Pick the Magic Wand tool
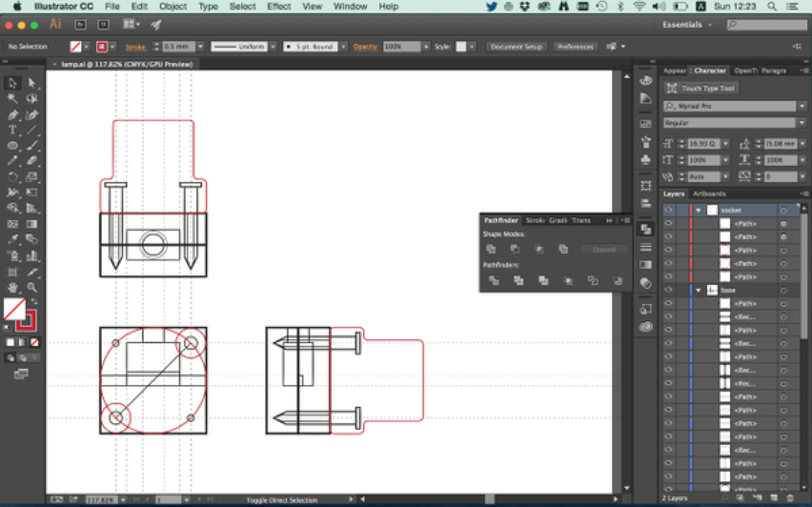 coord(12,99)
